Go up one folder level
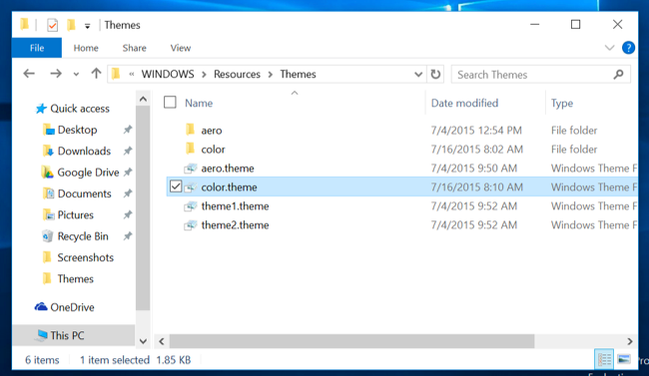This screenshot has height=376, width=649. 96,74
